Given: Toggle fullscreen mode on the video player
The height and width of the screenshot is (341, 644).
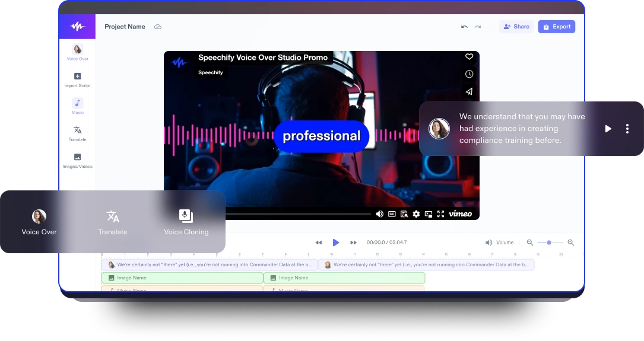Looking at the screenshot, I should point(440,214).
